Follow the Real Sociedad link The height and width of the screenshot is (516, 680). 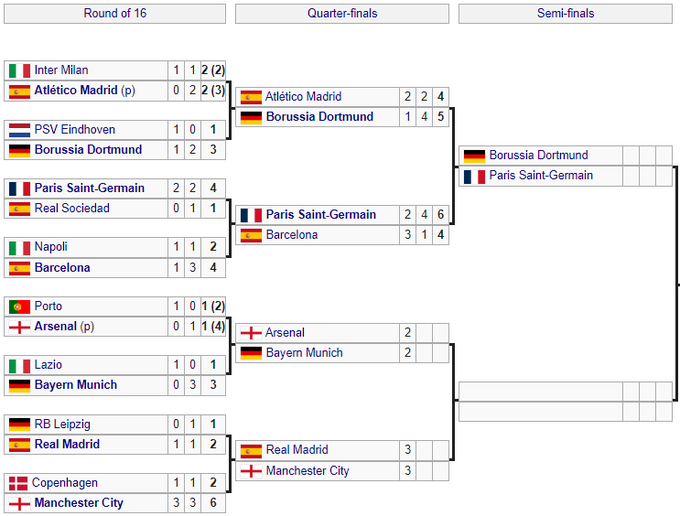click(72, 209)
